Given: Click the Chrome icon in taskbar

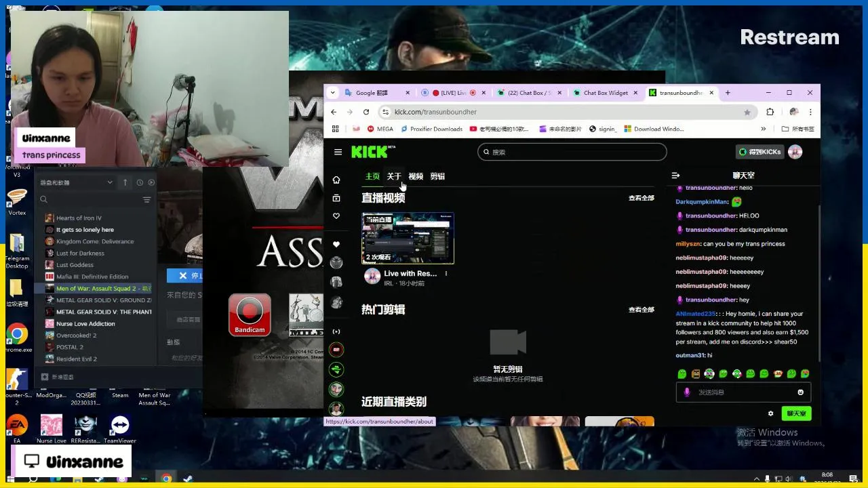Looking at the screenshot, I should (x=166, y=479).
